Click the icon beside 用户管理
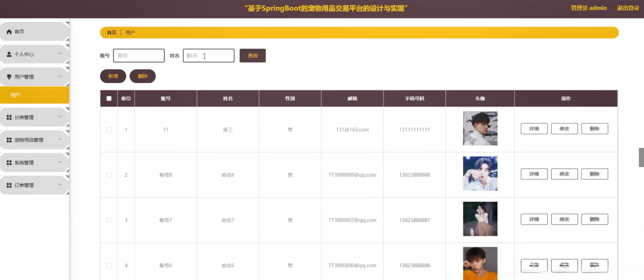644x280 pixels. [x=9, y=77]
